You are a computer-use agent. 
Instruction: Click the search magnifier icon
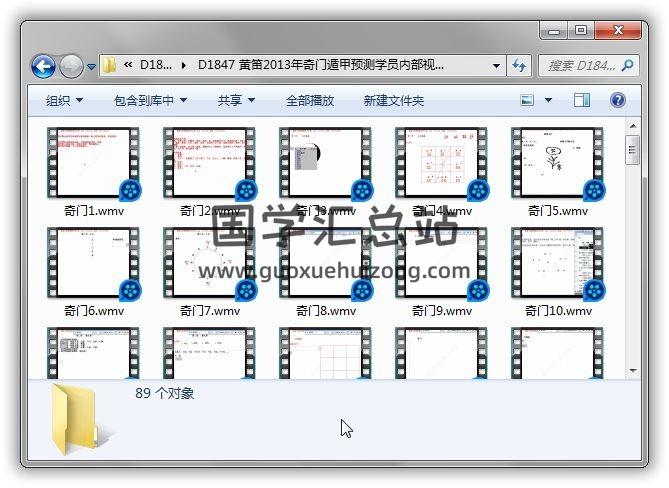pos(628,66)
